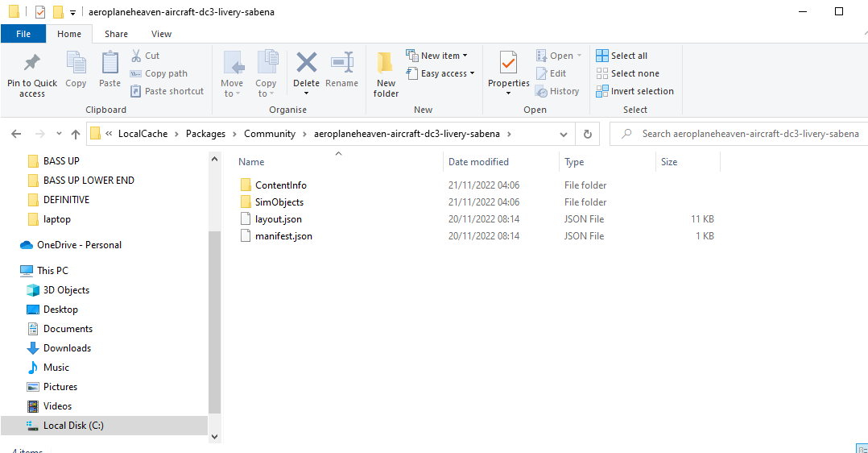868x453 pixels.
Task: Open Properties from the ribbon
Action: [508, 73]
